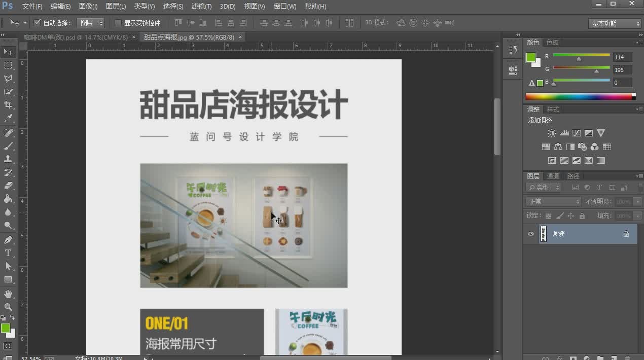
Task: Switch to the 咖啡DM单(改).psd document tab
Action: 76,37
